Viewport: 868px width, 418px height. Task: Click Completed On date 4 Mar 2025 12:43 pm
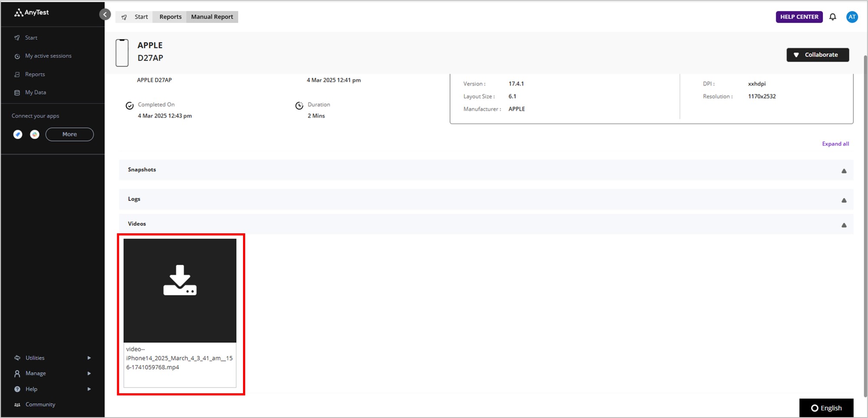165,116
